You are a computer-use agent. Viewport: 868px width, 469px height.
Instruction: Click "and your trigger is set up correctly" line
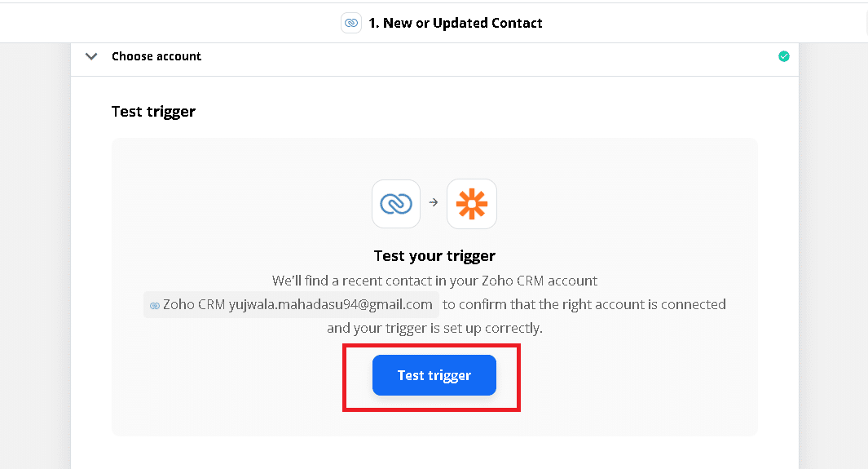tap(434, 328)
